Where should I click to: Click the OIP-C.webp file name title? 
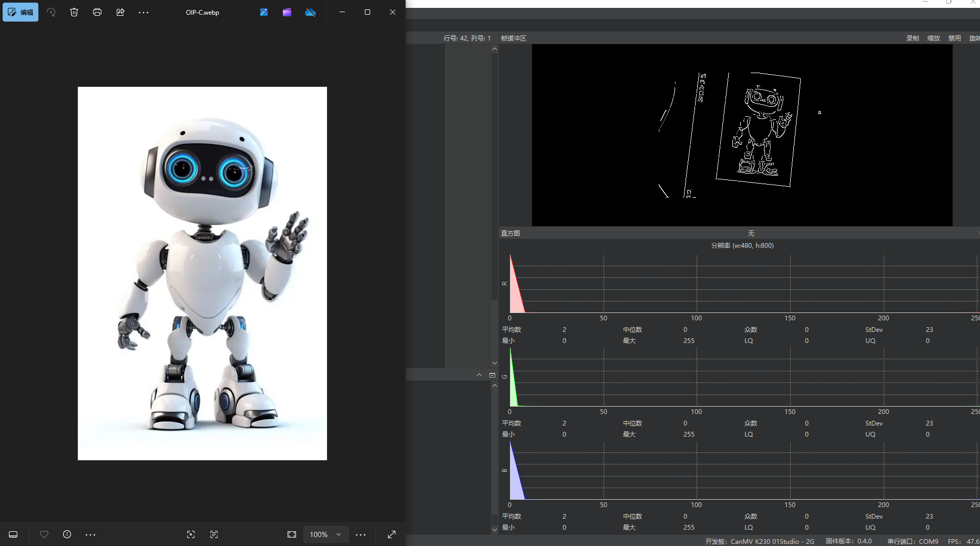click(202, 13)
